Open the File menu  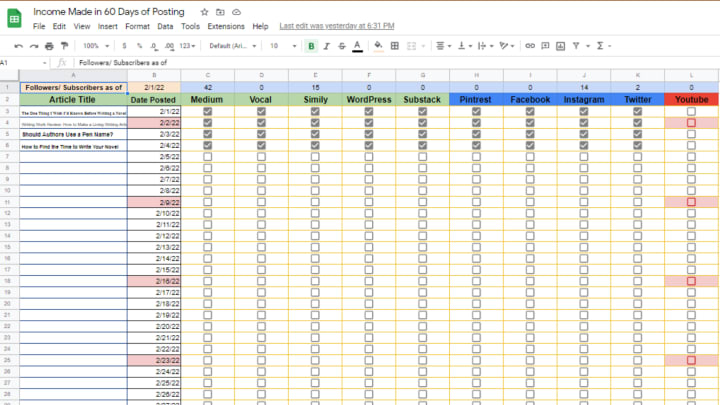click(x=39, y=26)
